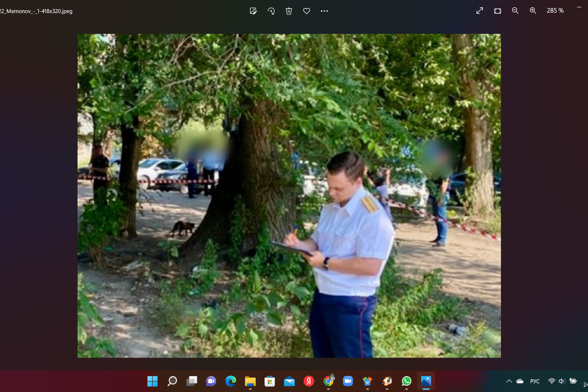The width and height of the screenshot is (588, 392).
Task: Open the green and orange documents app icon
Action: [367, 381]
